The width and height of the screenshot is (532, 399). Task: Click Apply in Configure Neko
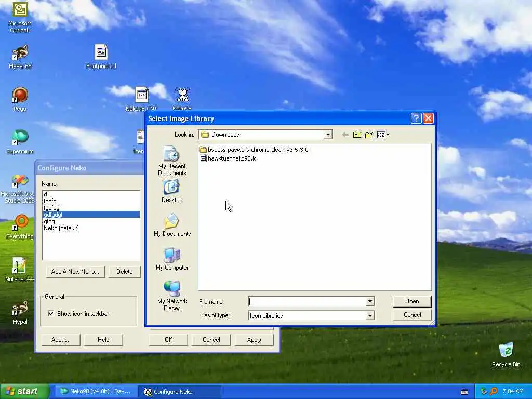254,340
